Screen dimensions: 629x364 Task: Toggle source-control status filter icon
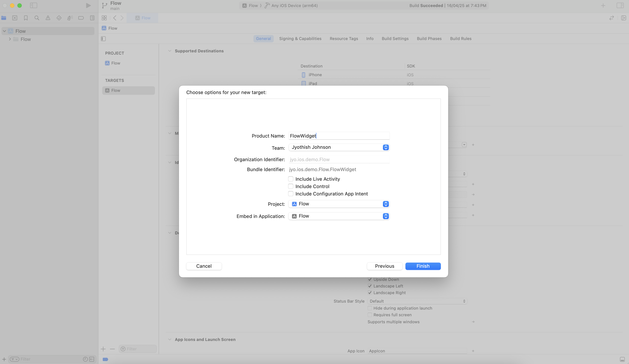(x=92, y=359)
